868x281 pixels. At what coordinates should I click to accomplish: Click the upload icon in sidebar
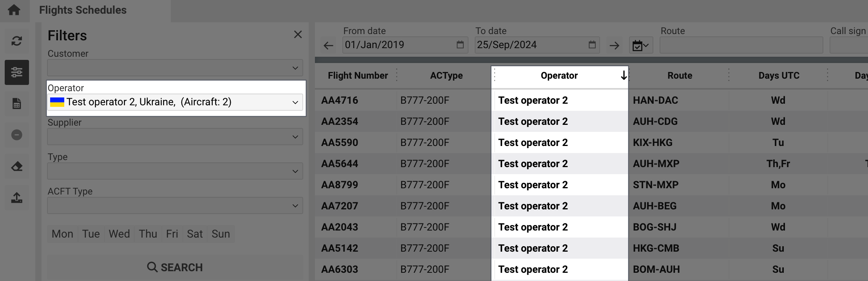click(16, 198)
